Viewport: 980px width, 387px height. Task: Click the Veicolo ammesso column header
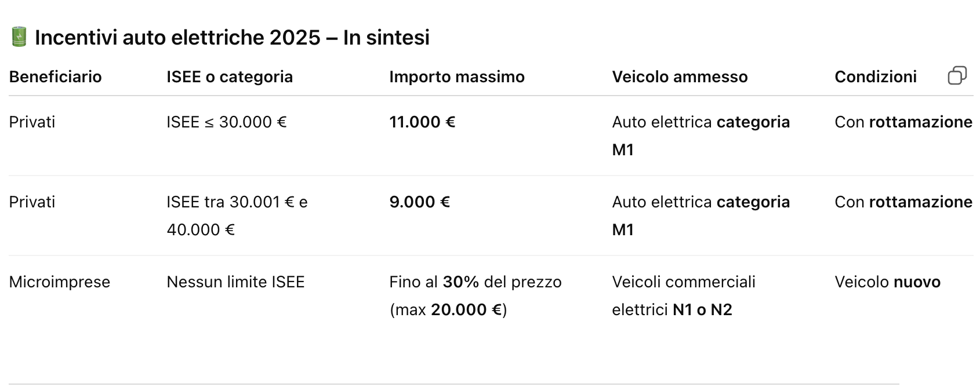(680, 76)
